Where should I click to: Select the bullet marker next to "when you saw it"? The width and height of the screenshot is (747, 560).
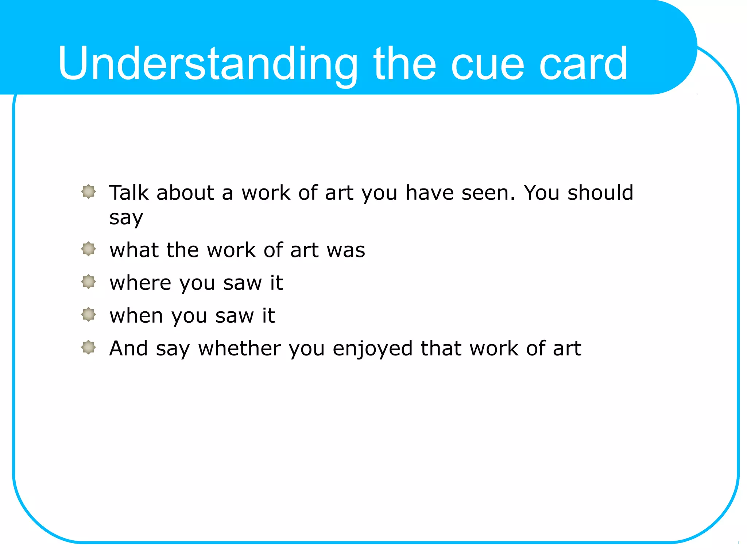[88, 314]
